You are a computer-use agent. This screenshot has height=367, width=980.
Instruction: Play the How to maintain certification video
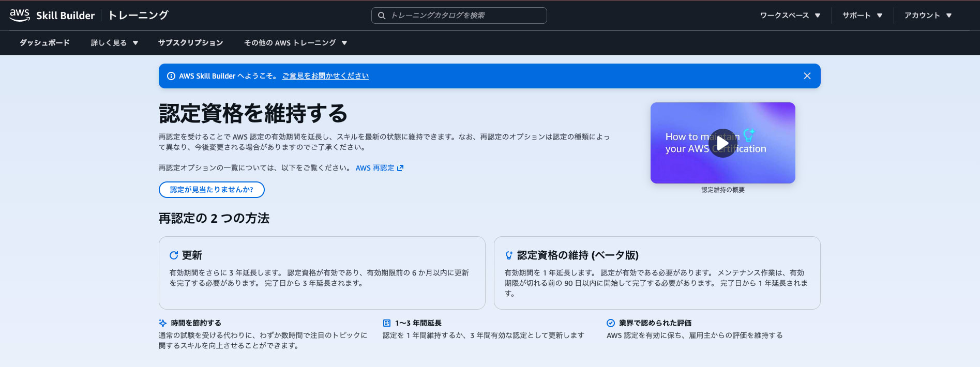pos(722,143)
